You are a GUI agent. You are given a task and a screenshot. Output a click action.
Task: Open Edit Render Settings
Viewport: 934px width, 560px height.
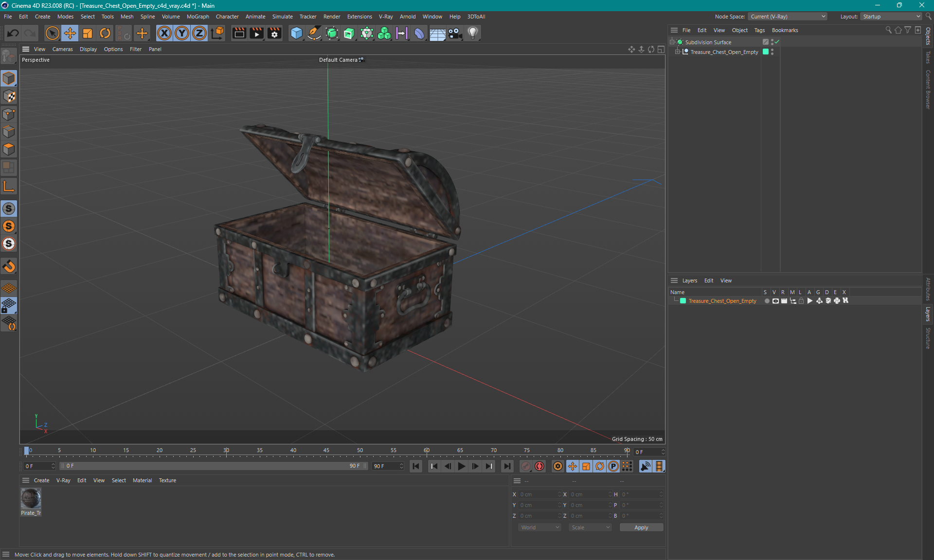(x=274, y=33)
